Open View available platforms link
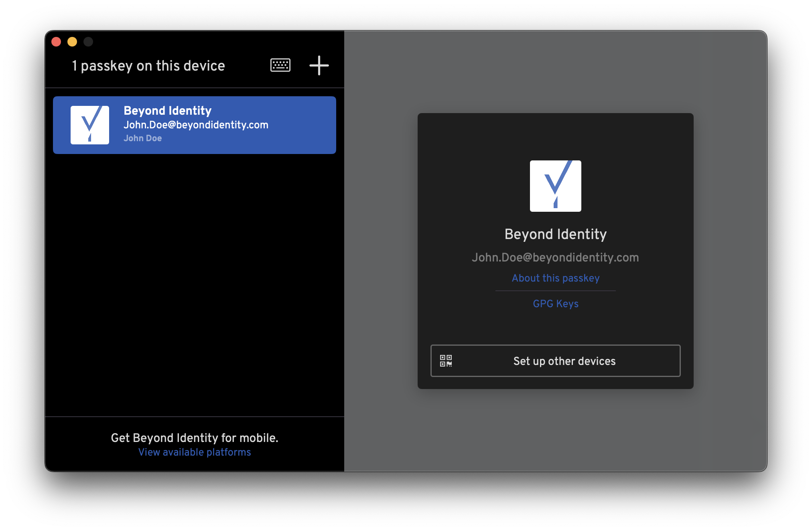This screenshot has height=531, width=812. (194, 452)
